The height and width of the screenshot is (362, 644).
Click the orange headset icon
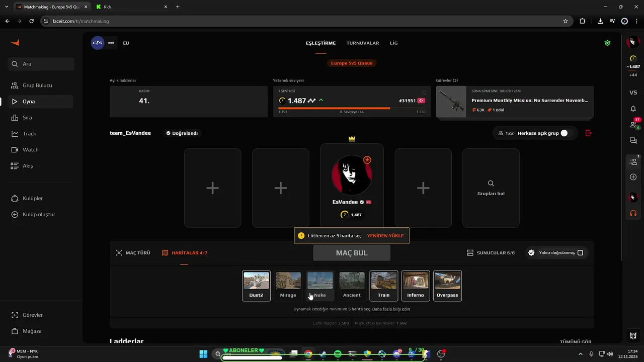633,213
